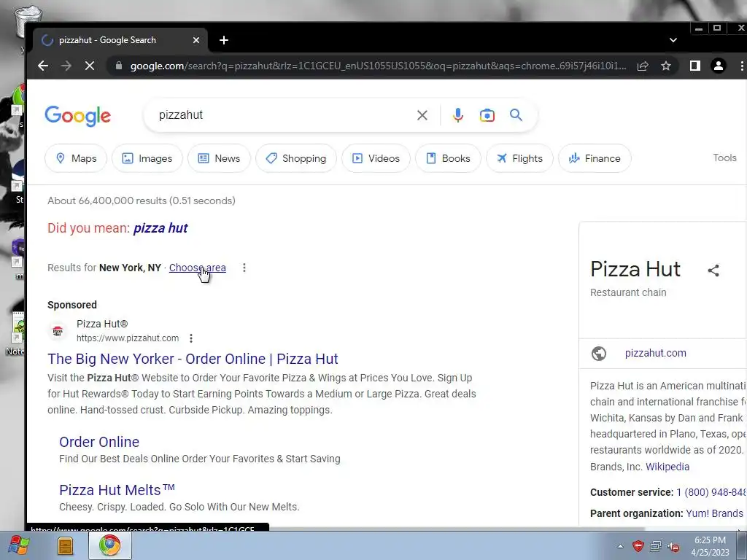Open the Yum! Brands parent organization link
The width and height of the screenshot is (747, 560).
click(x=715, y=513)
